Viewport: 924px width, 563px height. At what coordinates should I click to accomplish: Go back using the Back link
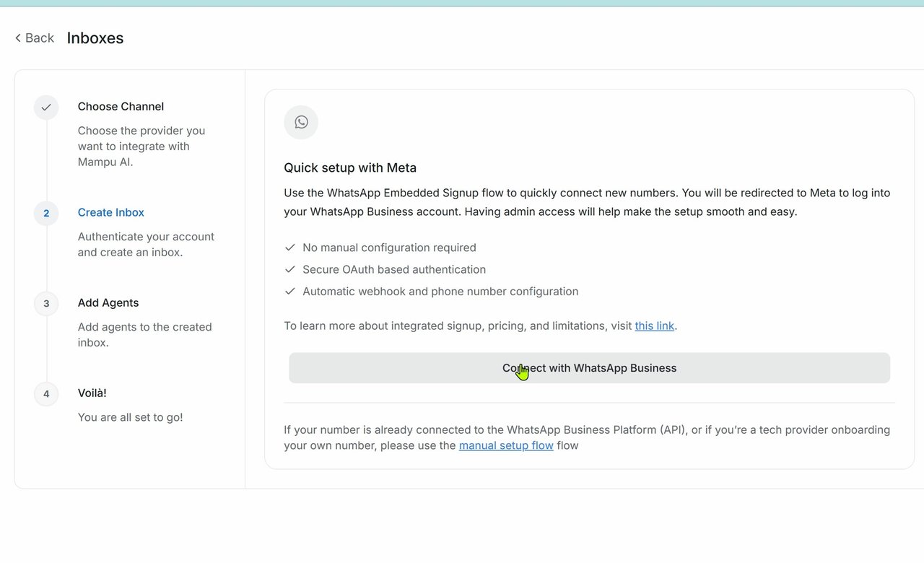click(34, 38)
